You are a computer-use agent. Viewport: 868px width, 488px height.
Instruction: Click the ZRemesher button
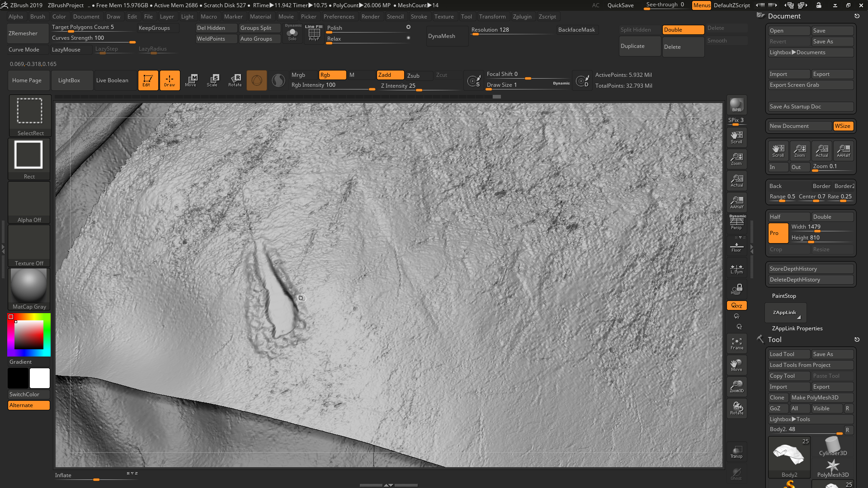pos(28,33)
